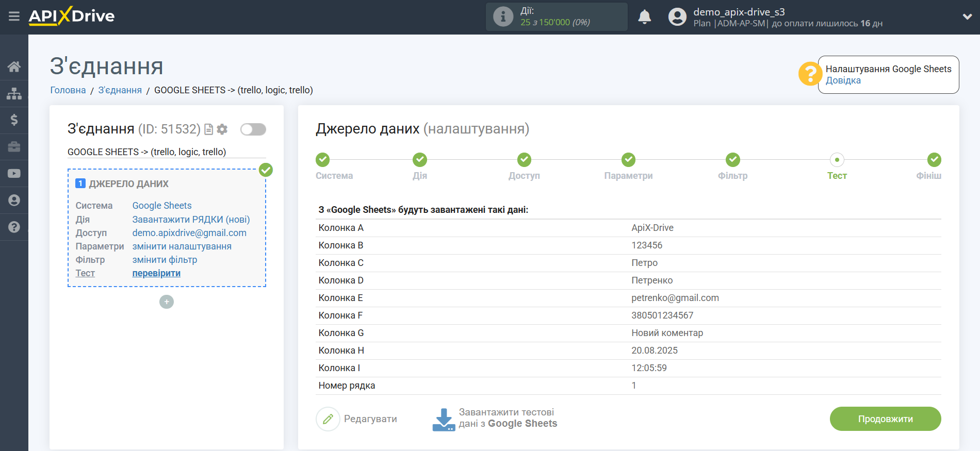Open Завантажити РЯДКИ (нові) action link
The image size is (980, 451).
point(191,220)
